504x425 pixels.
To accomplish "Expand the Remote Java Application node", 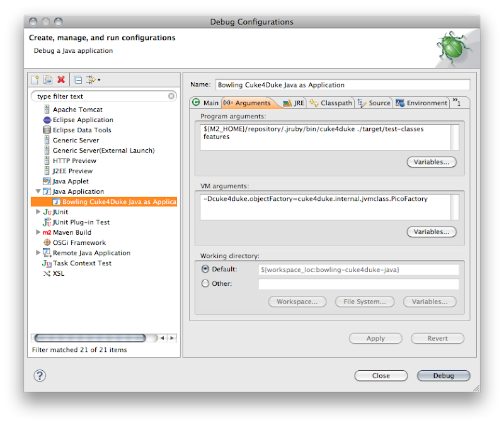I will click(x=38, y=253).
